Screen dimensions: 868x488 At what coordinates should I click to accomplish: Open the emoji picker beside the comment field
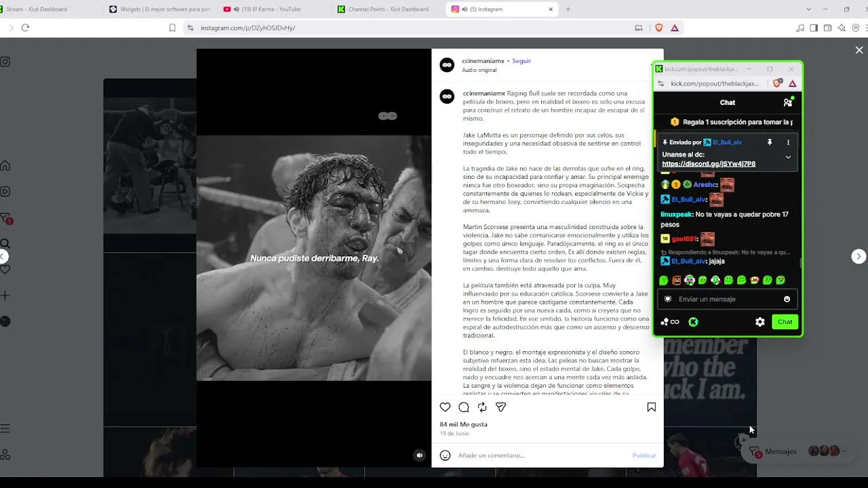point(445,455)
